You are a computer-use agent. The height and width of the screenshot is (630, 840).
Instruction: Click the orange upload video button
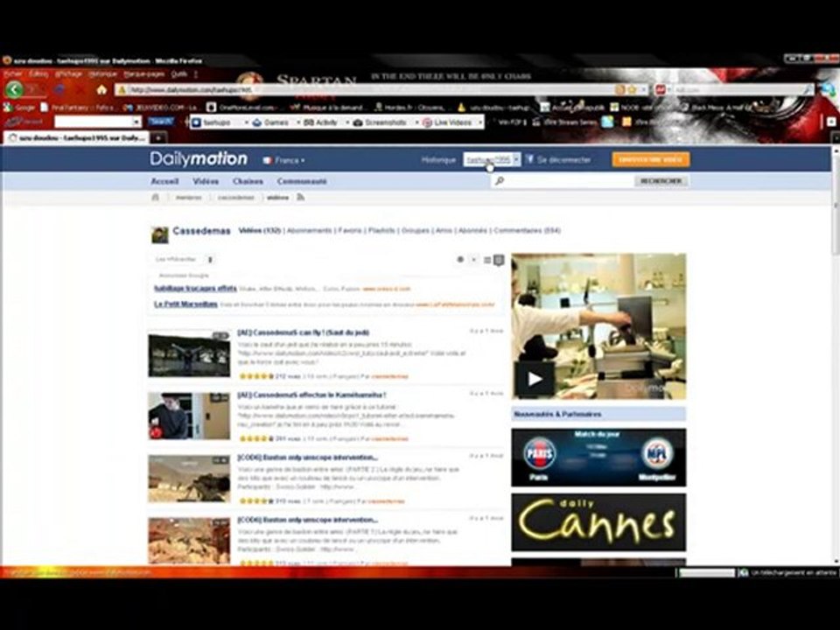(651, 159)
